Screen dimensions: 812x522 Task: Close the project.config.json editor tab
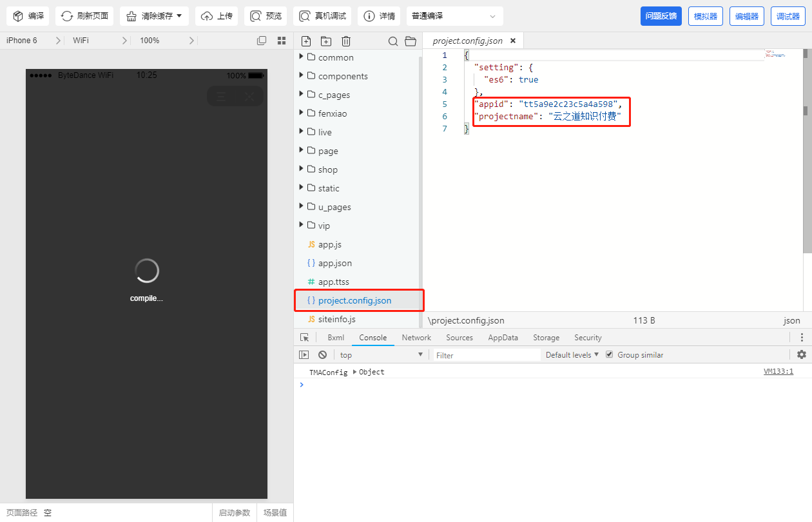point(513,41)
